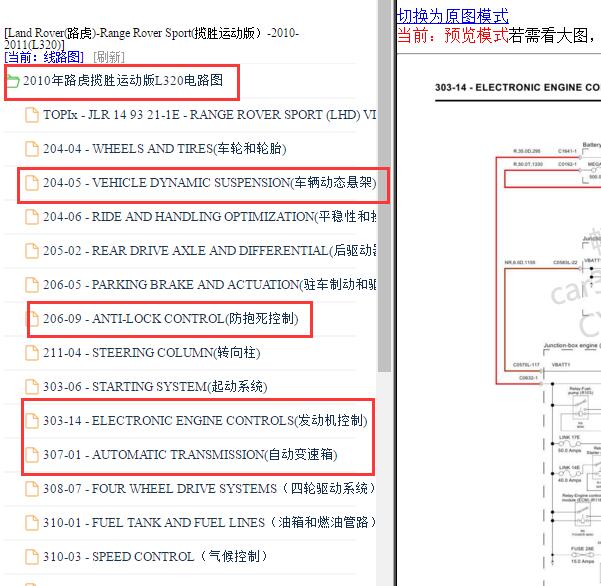The width and height of the screenshot is (601, 586).
Task: Click the green folder icon for the 2010 L320 circuit diagrams
Action: pyautogui.click(x=13, y=81)
